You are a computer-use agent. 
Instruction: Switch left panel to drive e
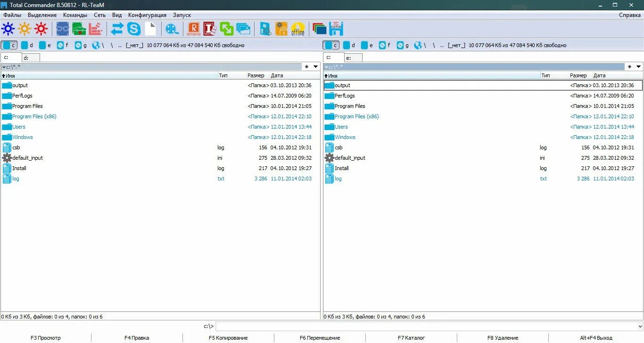click(x=44, y=45)
